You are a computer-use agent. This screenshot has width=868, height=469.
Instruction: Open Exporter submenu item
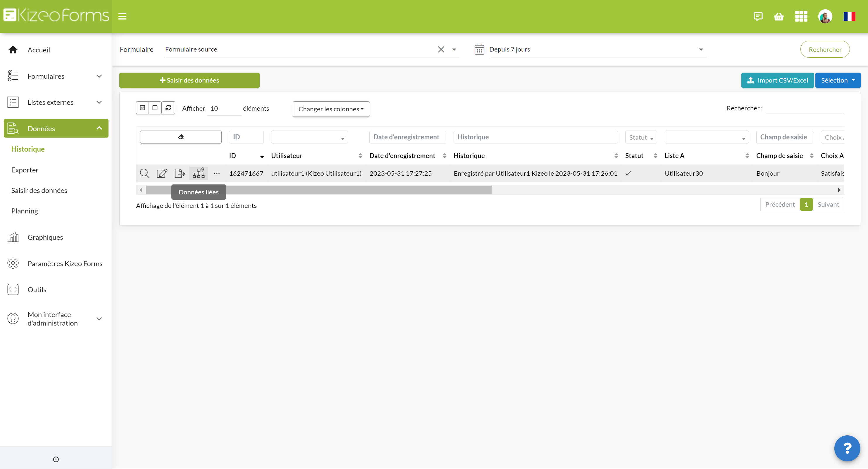coord(25,170)
